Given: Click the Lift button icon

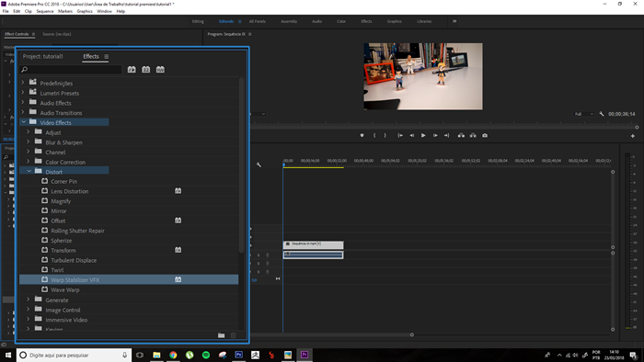Looking at the screenshot, I should click(461, 135).
